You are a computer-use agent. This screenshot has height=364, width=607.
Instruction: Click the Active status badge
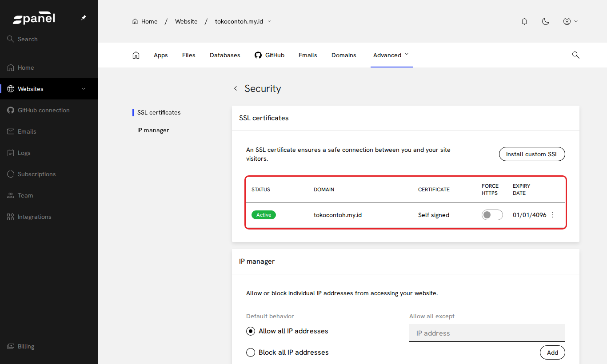click(264, 215)
